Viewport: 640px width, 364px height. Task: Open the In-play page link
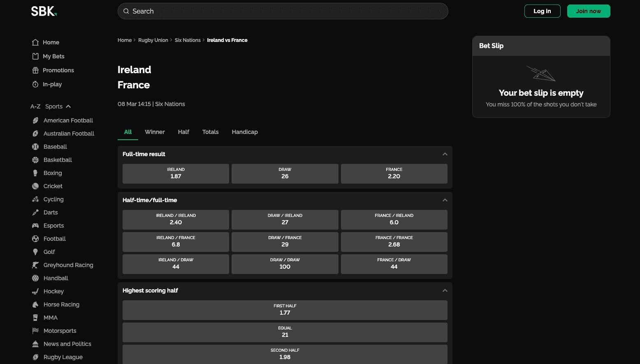point(52,84)
